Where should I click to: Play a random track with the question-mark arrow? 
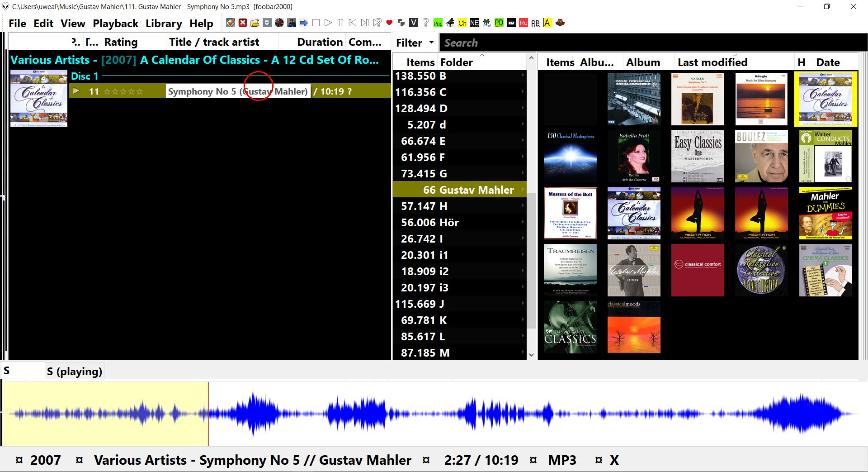pos(377,23)
